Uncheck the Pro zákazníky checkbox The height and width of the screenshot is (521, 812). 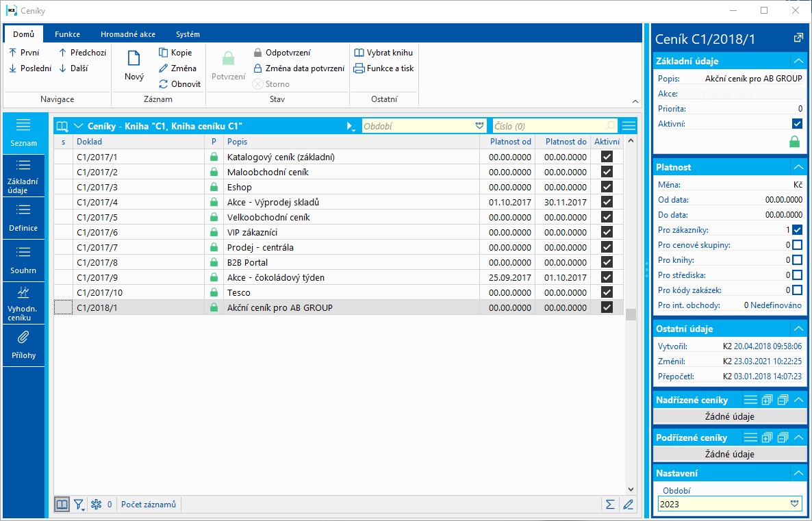pyautogui.click(x=797, y=230)
